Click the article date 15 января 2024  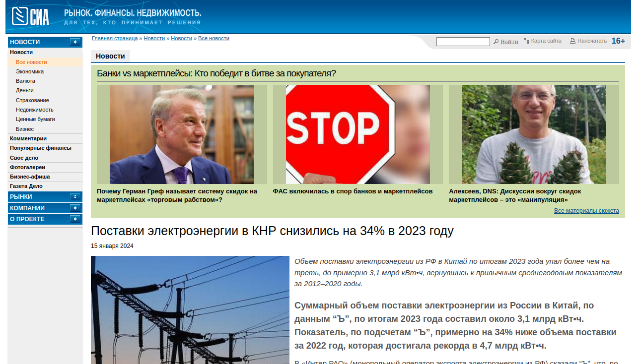click(x=112, y=246)
